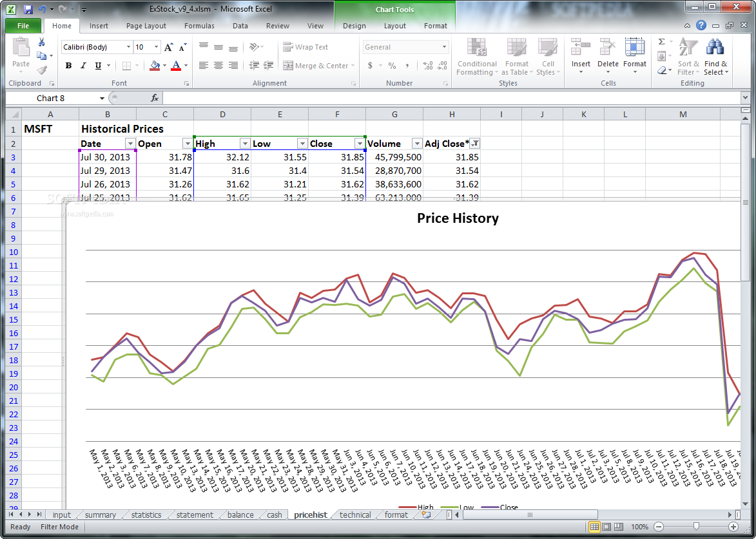This screenshot has width=756, height=539.
Task: Select Page Layout view in status bar
Action: point(606,527)
